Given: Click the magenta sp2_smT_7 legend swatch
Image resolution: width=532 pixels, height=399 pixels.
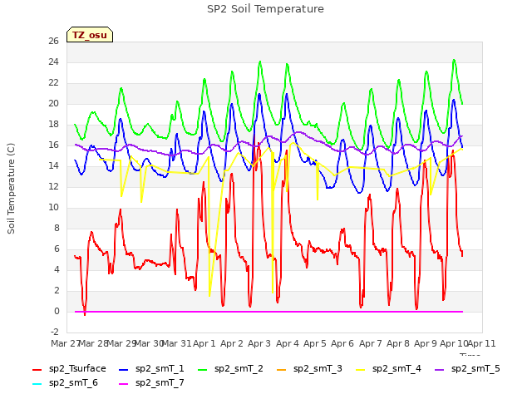Looking at the screenshot, I should (x=124, y=384).
